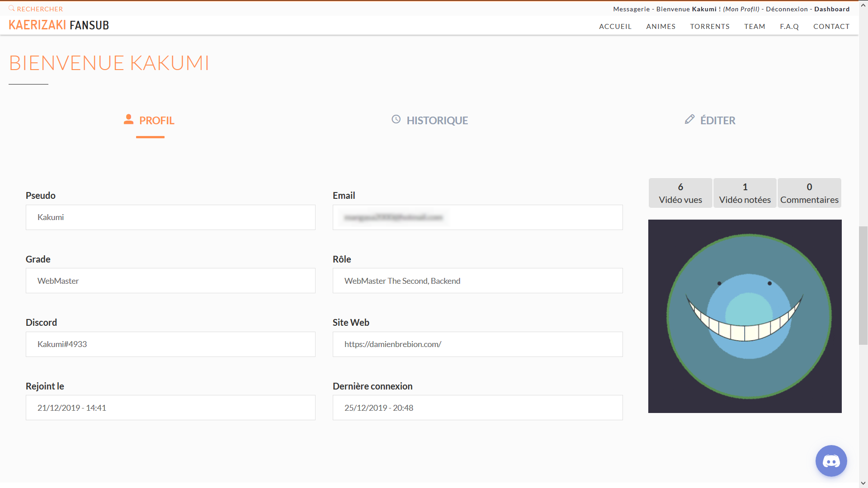Click the search magnifier icon
868x488 pixels.
(x=12, y=9)
